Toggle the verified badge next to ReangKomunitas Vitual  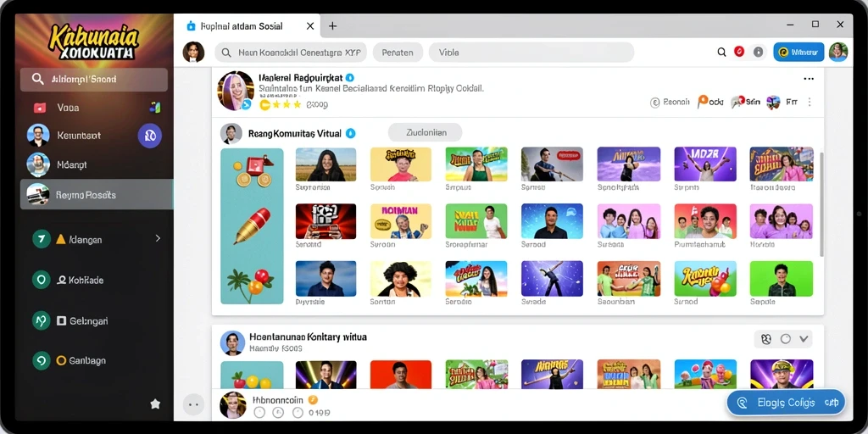pyautogui.click(x=350, y=133)
